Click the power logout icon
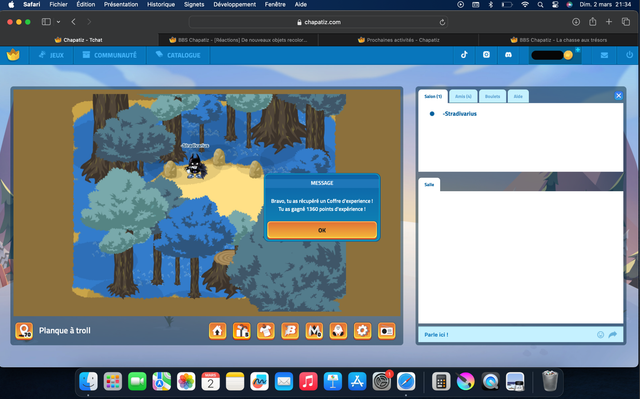This screenshot has width=640, height=399. tap(629, 55)
